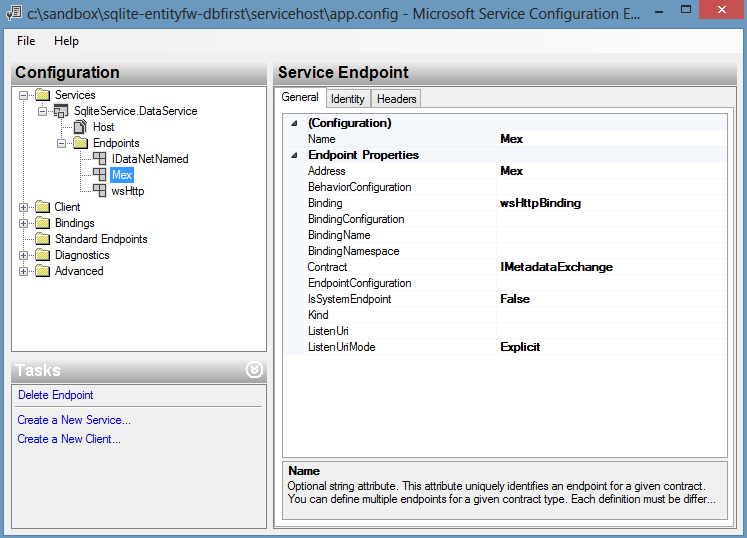This screenshot has width=747, height=538.
Task: Click the Delete Endpoint link
Action: [x=56, y=395]
